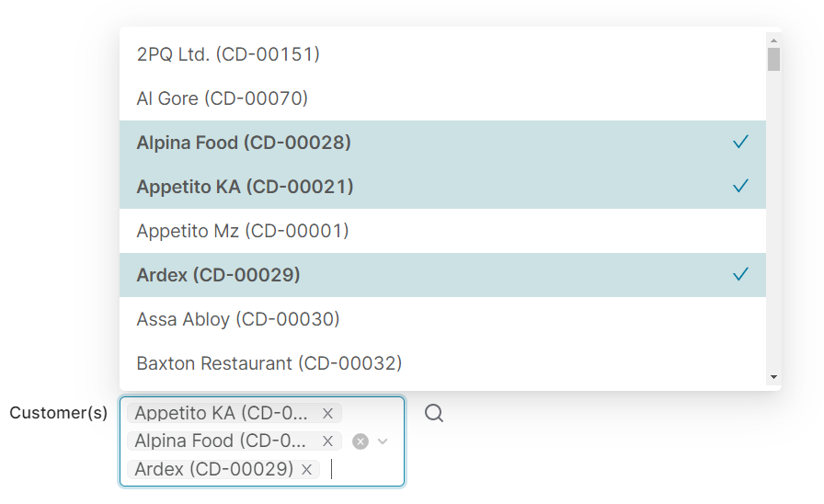Select Assa Abloy (CD-00030)
The image size is (824, 504).
pyautogui.click(x=238, y=319)
